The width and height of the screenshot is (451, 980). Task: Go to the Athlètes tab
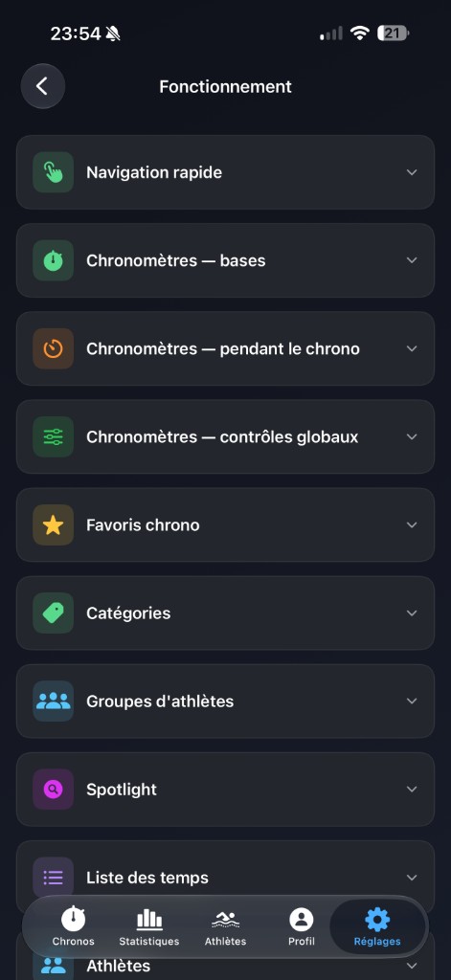(x=225, y=925)
